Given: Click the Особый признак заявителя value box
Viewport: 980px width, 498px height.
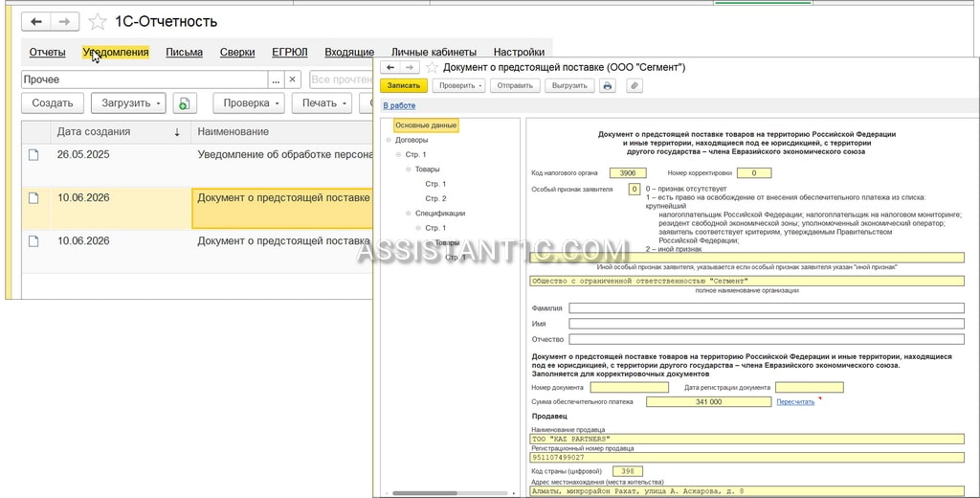Looking at the screenshot, I should pos(635,189).
